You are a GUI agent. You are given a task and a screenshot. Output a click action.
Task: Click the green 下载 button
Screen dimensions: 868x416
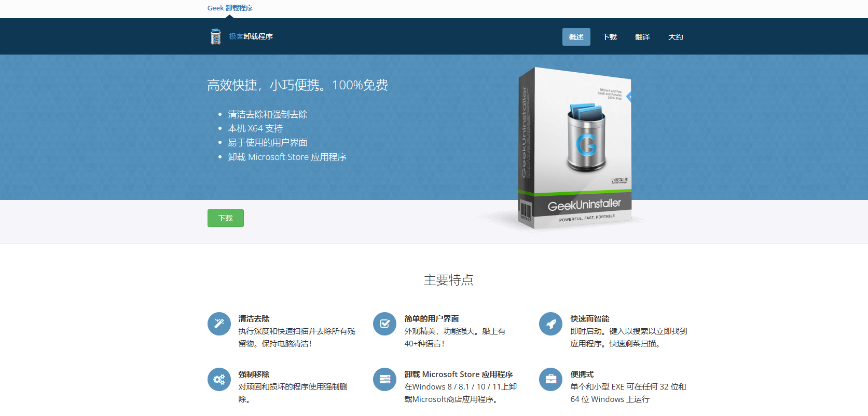coord(226,218)
